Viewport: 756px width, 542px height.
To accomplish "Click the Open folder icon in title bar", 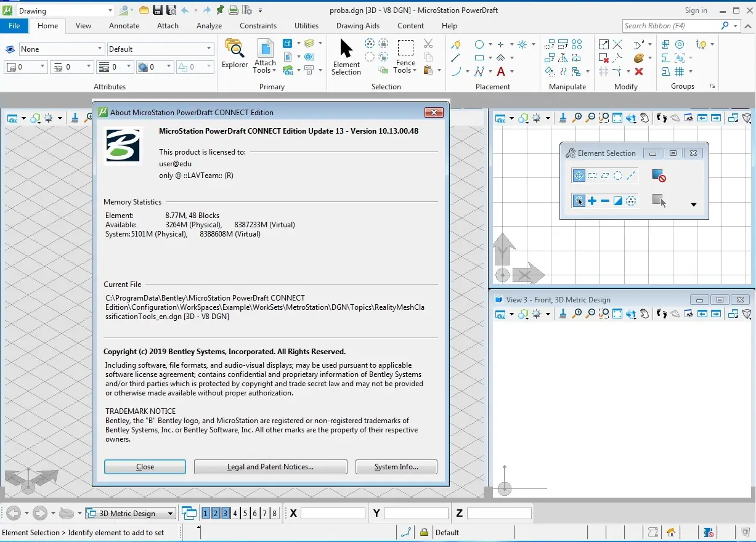I will pos(144,10).
